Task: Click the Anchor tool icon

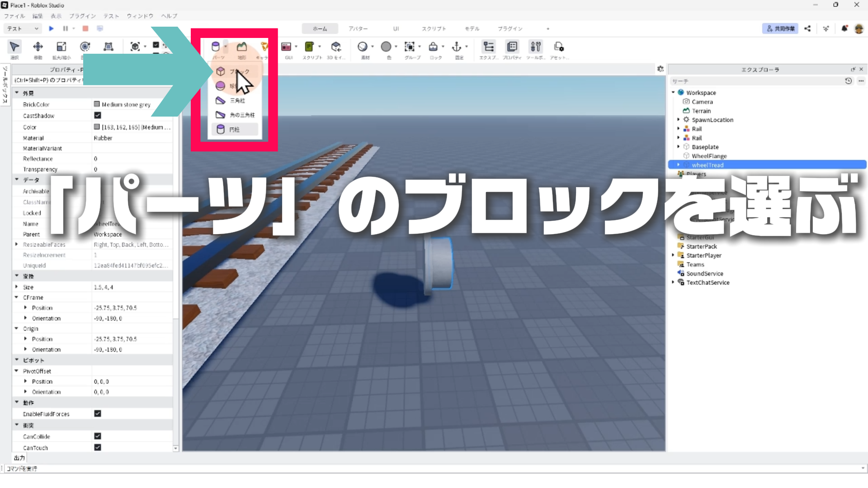Action: coord(457,47)
